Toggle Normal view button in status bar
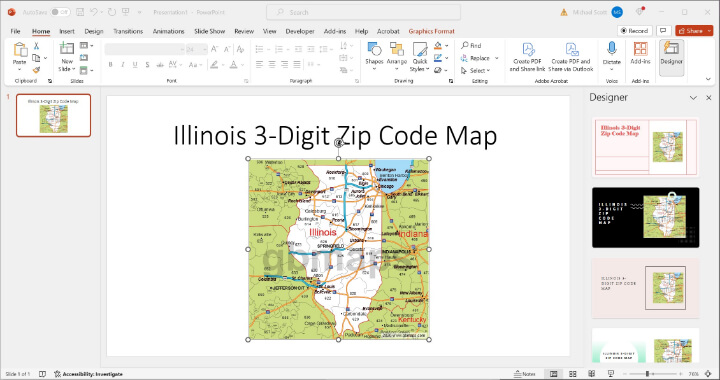Viewport: 720px width, 380px height. [x=554, y=374]
